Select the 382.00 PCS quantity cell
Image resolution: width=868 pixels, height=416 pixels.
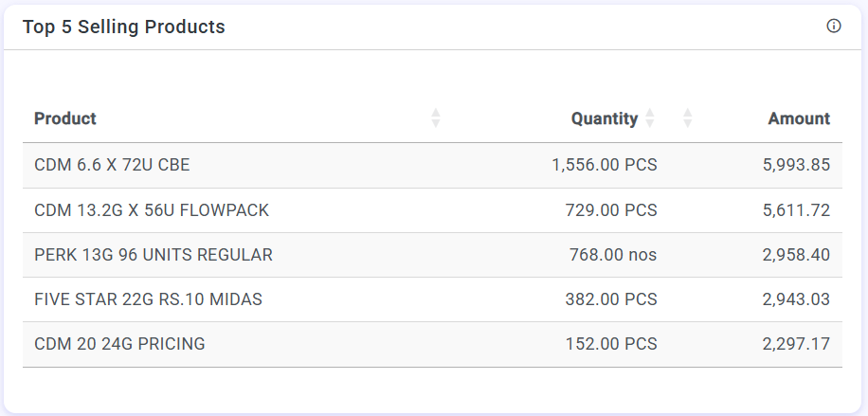coord(610,299)
